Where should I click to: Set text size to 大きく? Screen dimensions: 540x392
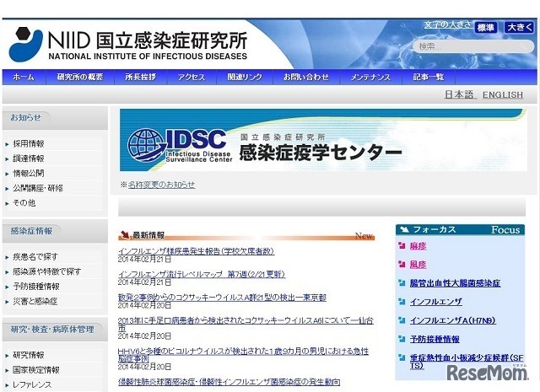pyautogui.click(x=519, y=27)
